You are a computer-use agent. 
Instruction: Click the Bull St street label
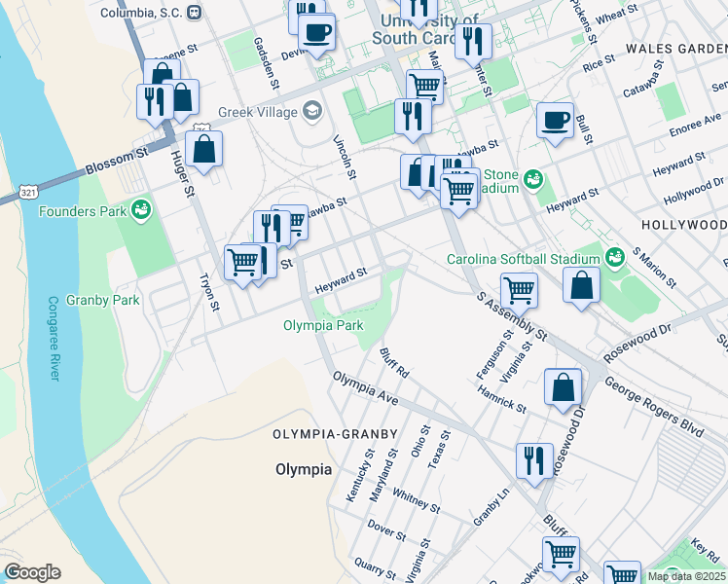click(x=584, y=129)
